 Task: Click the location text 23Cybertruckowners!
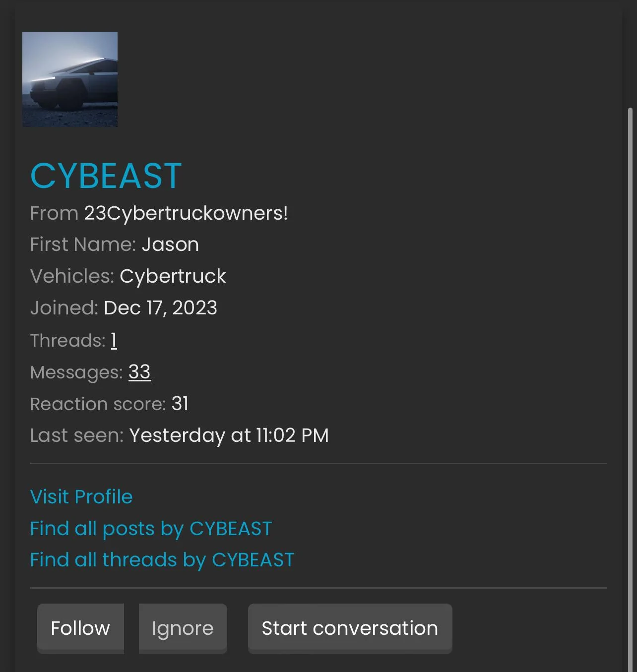[186, 213]
